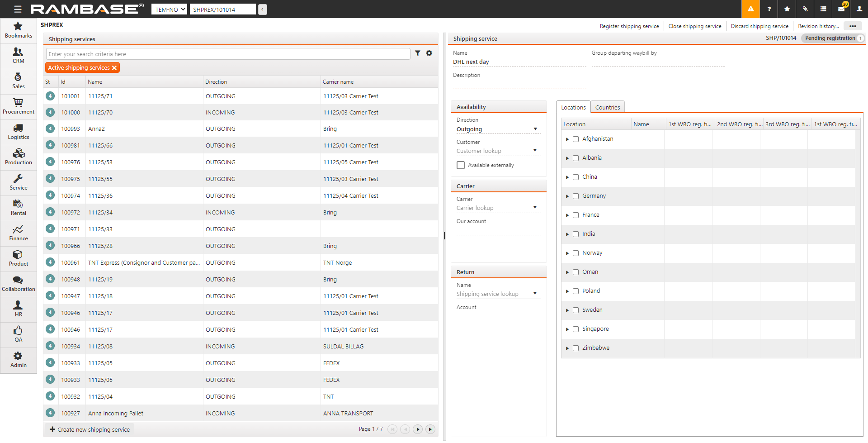Open the Production module

pyautogui.click(x=19, y=157)
